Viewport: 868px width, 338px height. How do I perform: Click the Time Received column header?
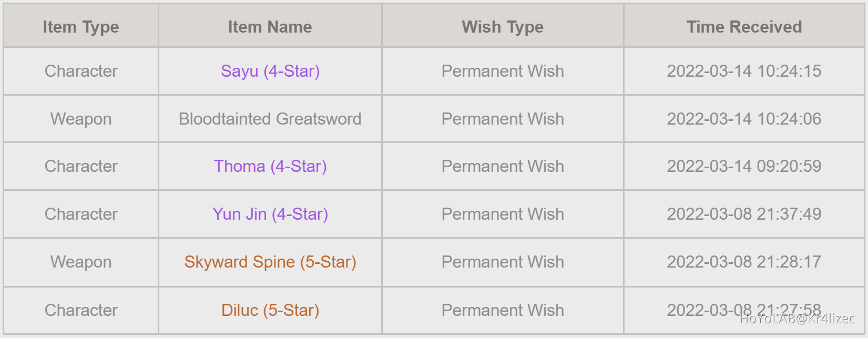(744, 27)
